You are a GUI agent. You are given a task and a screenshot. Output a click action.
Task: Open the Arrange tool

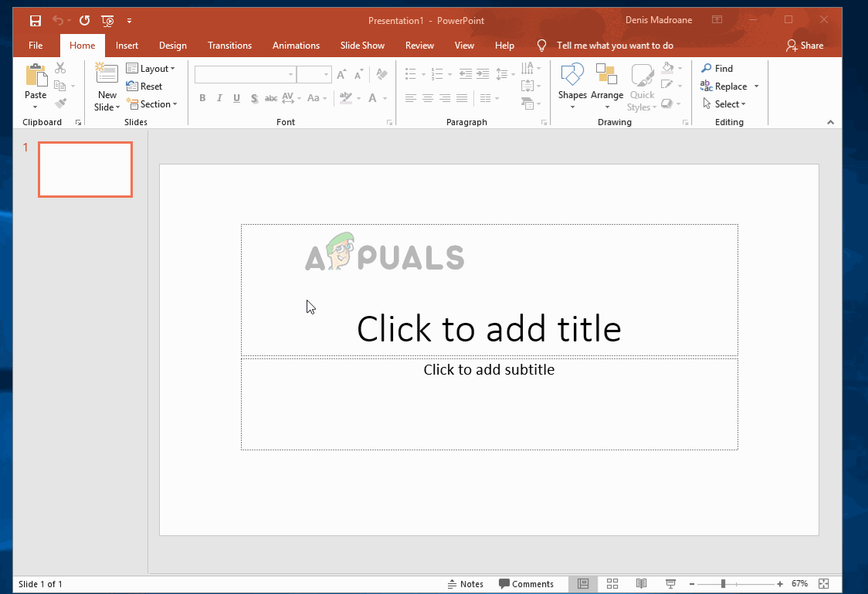pyautogui.click(x=607, y=76)
